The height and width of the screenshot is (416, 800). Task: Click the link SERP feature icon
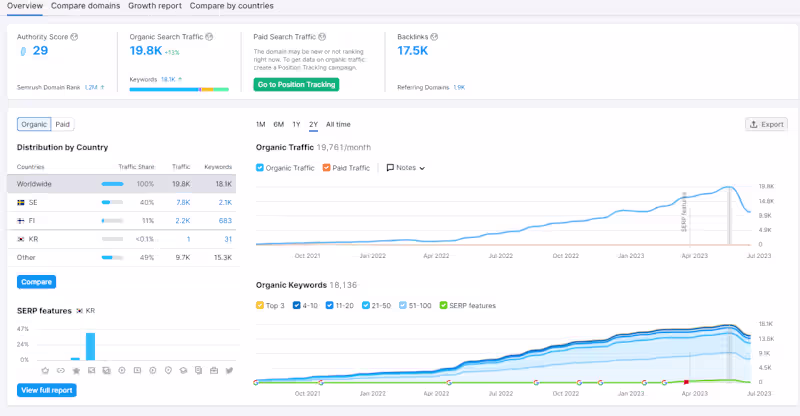pos(59,371)
